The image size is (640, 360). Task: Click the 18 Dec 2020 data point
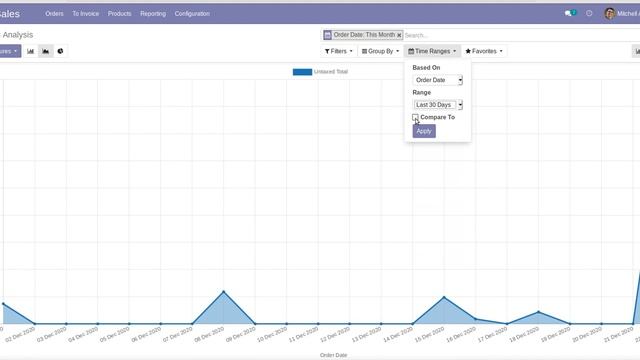coord(538,312)
